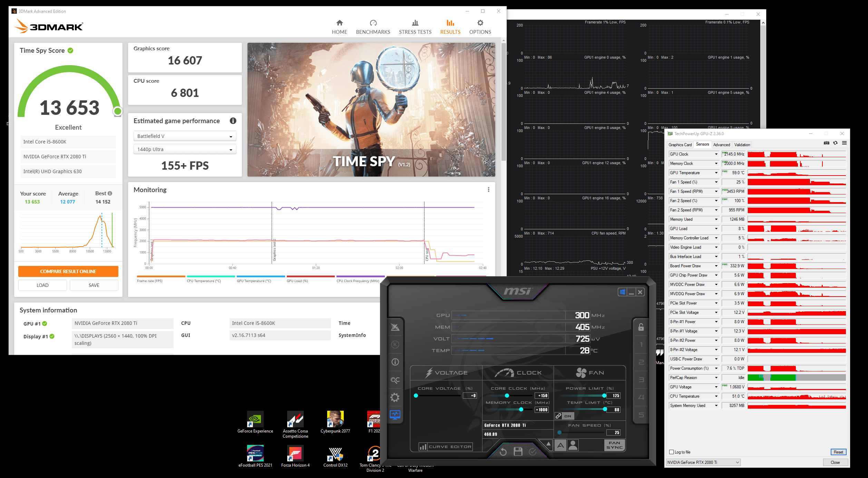Expand the 1440p Ultra resolution dropdown

185,149
